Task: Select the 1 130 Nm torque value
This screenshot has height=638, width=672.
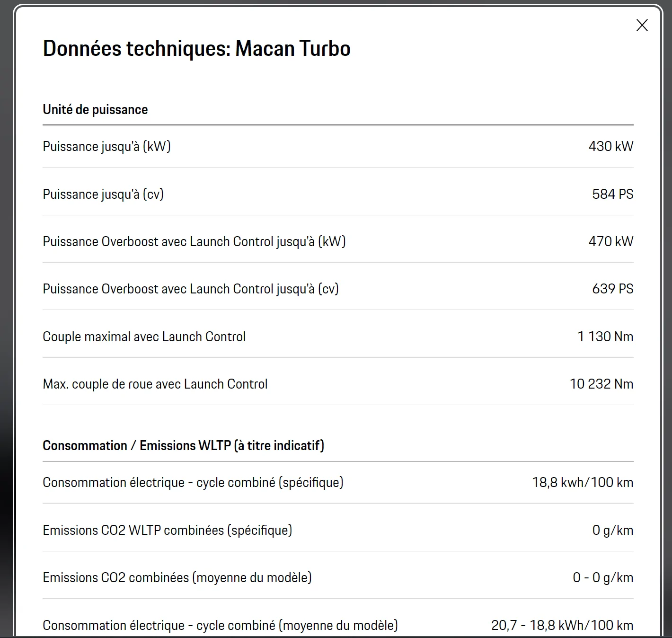Action: coord(605,337)
